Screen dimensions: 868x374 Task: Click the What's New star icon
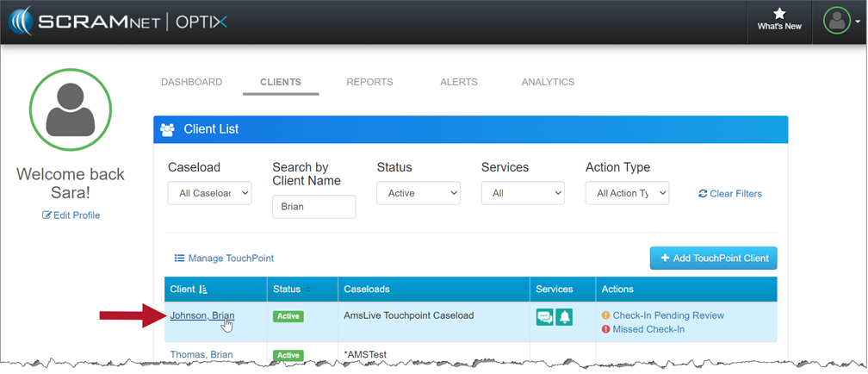coord(779,14)
